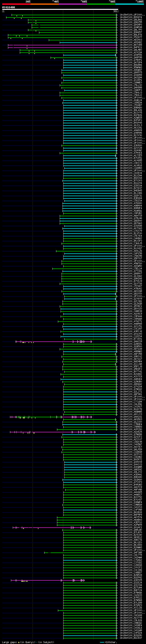Select hit UniRef100_Q01CH3
The width and height of the screenshot is (146, 644).
(131, 334)
